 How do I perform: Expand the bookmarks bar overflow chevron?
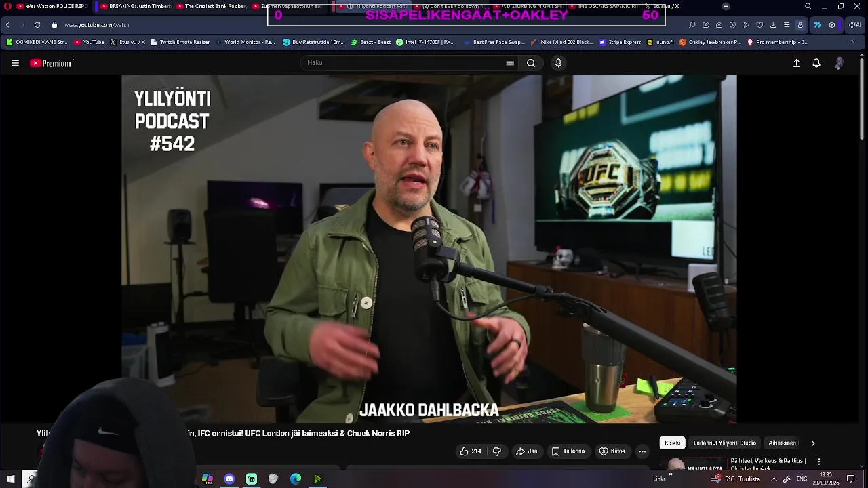(852, 42)
